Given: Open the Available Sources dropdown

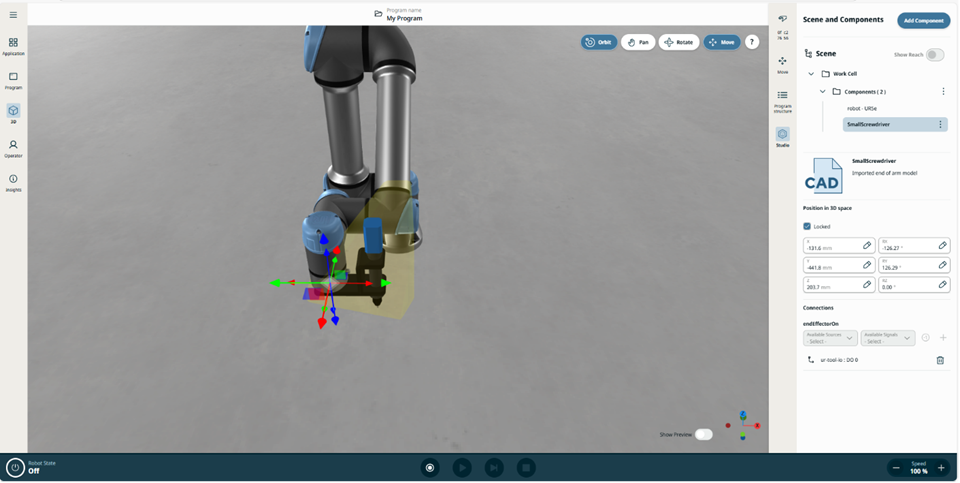Looking at the screenshot, I should tap(830, 338).
